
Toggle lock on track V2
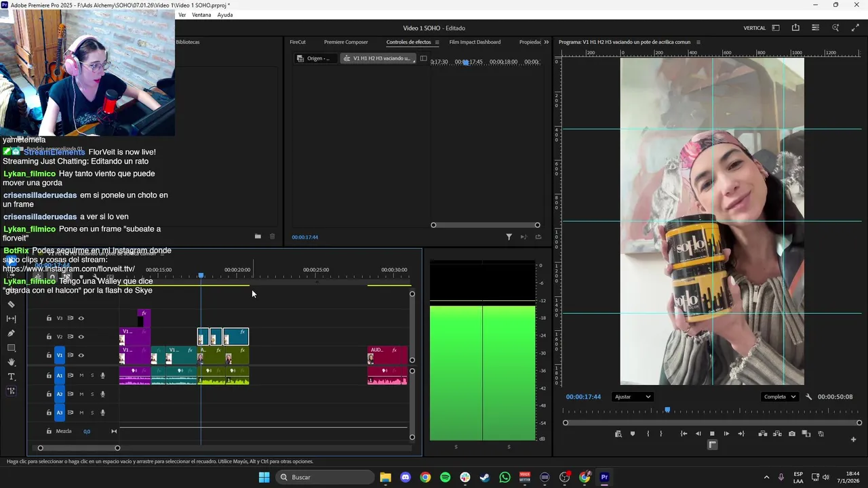[x=49, y=337]
